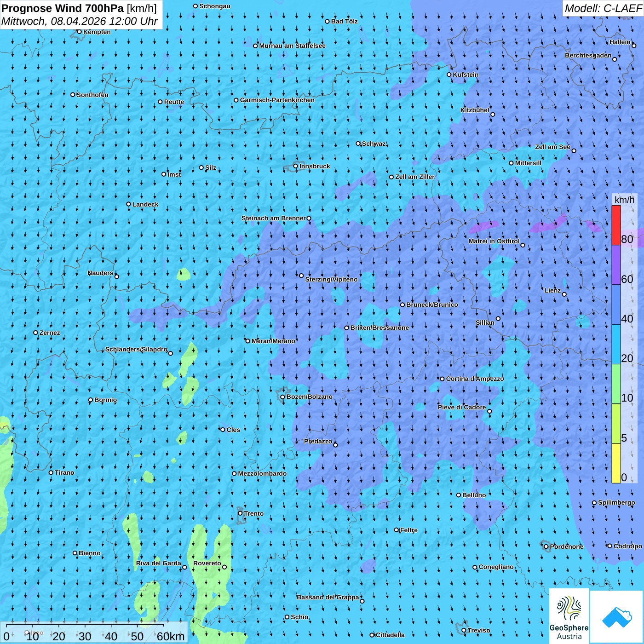Click the 'Schwaz' label
The image size is (644, 644).
(374, 144)
